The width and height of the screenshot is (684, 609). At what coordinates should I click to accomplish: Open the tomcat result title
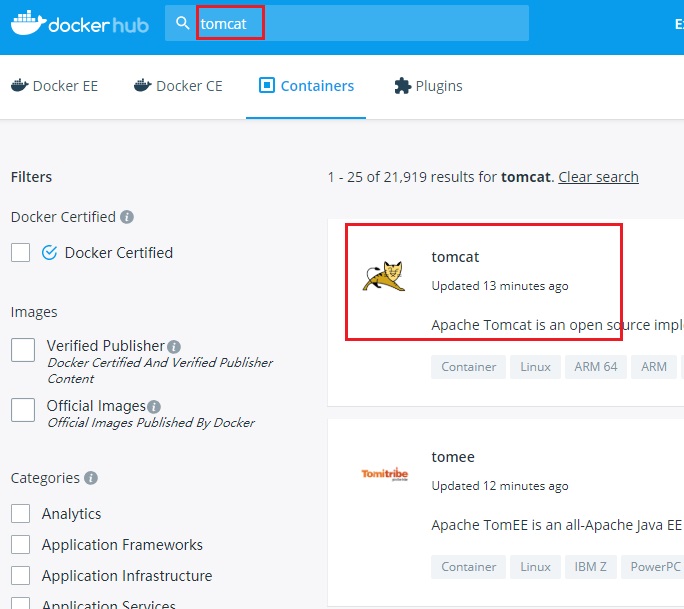(x=455, y=257)
